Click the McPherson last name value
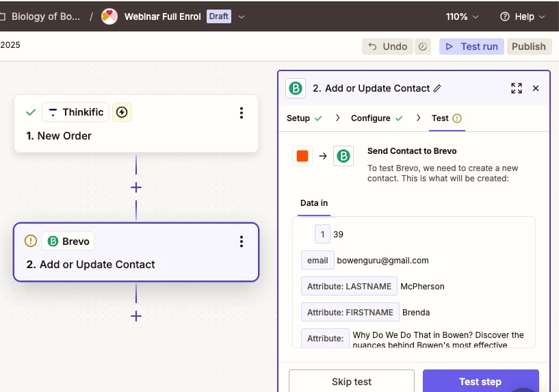The width and height of the screenshot is (559, 392). [422, 287]
